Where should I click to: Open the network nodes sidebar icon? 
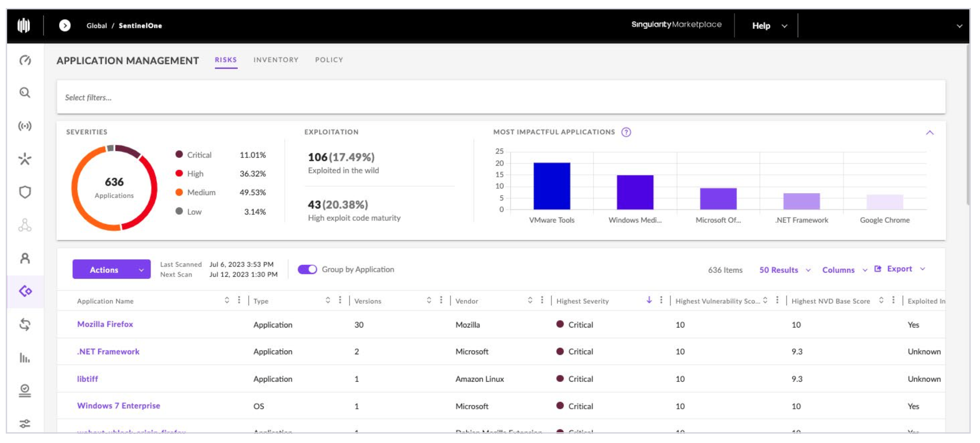click(x=25, y=225)
